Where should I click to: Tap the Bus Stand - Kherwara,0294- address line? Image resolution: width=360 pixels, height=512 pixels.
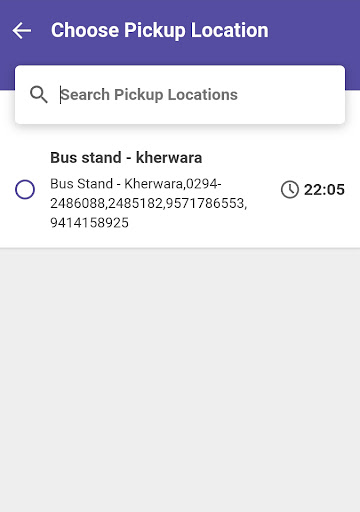coord(136,184)
